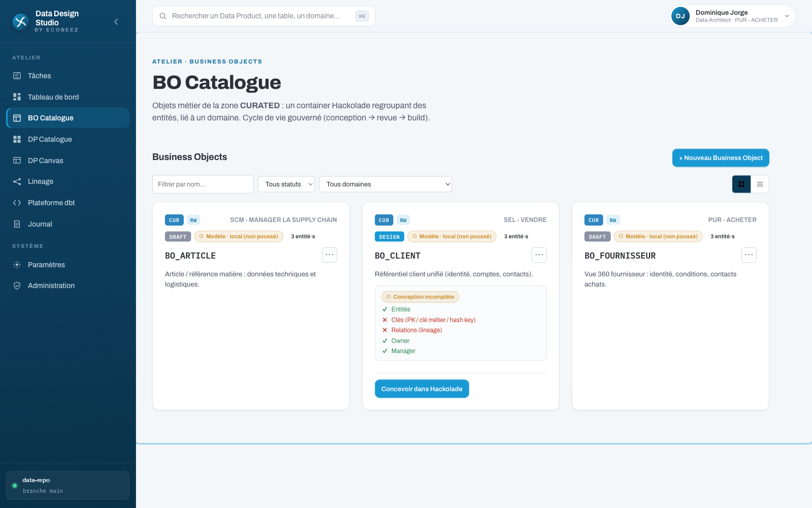Click the Manager checklist item
The image size is (812, 508).
[x=398, y=351]
